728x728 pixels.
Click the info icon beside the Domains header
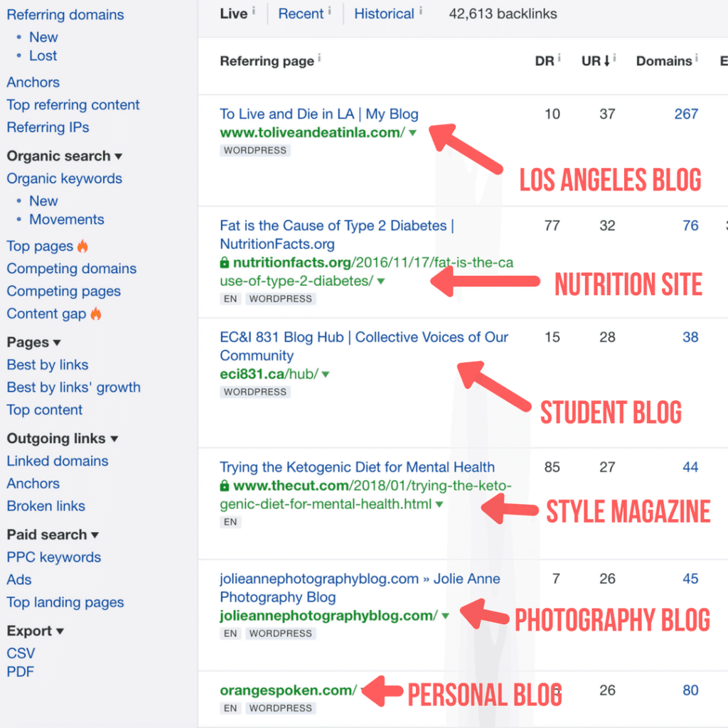point(695,58)
